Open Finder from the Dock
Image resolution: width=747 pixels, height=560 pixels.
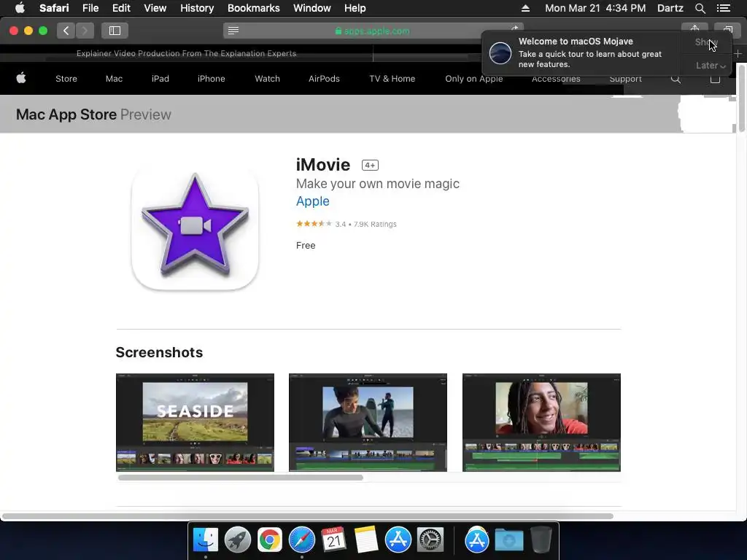pyautogui.click(x=205, y=540)
